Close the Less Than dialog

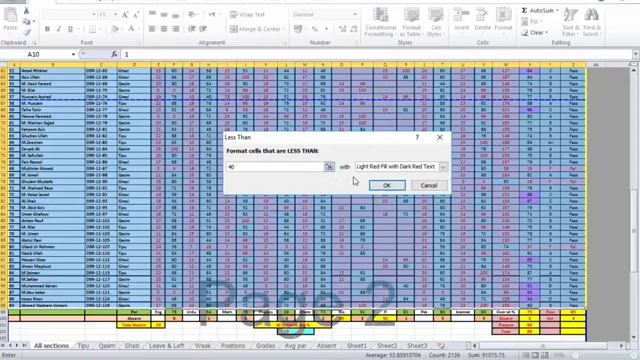click(440, 138)
